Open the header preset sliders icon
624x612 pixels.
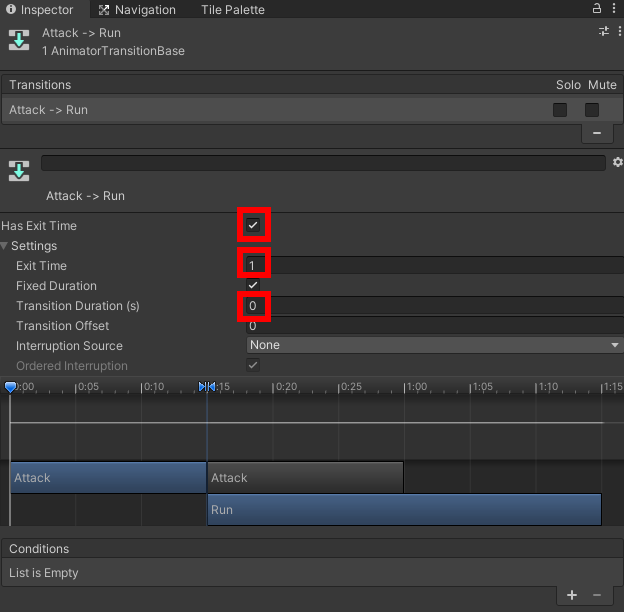point(604,31)
